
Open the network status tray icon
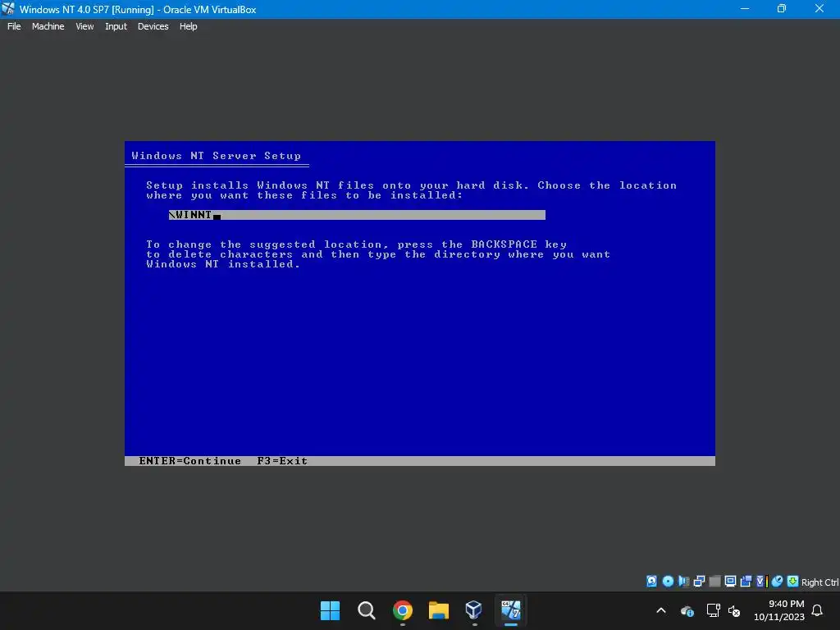[713, 610]
